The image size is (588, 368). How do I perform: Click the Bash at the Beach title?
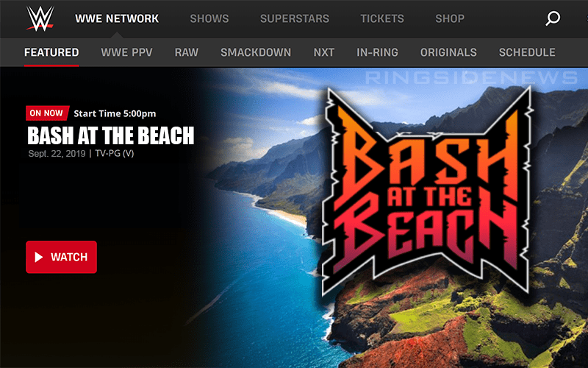tap(111, 135)
